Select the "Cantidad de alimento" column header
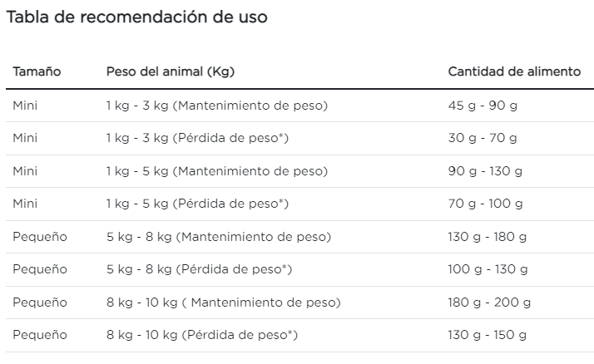This screenshot has width=594, height=364. point(514,72)
